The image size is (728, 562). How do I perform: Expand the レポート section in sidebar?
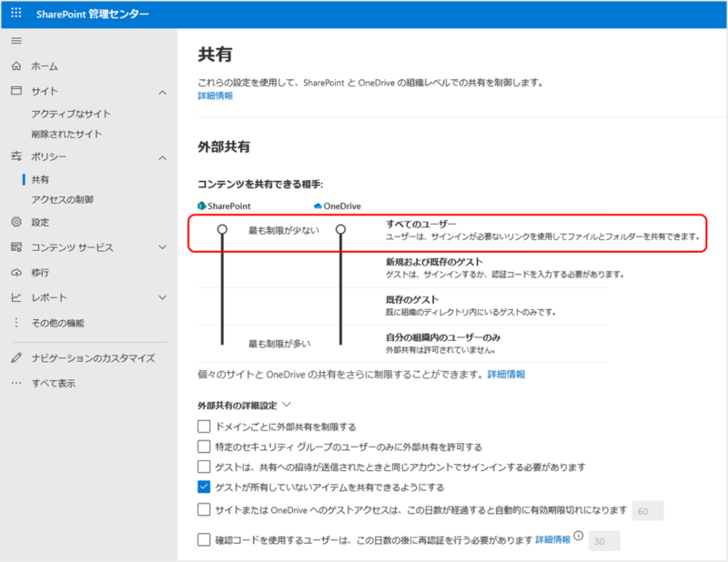[162, 297]
